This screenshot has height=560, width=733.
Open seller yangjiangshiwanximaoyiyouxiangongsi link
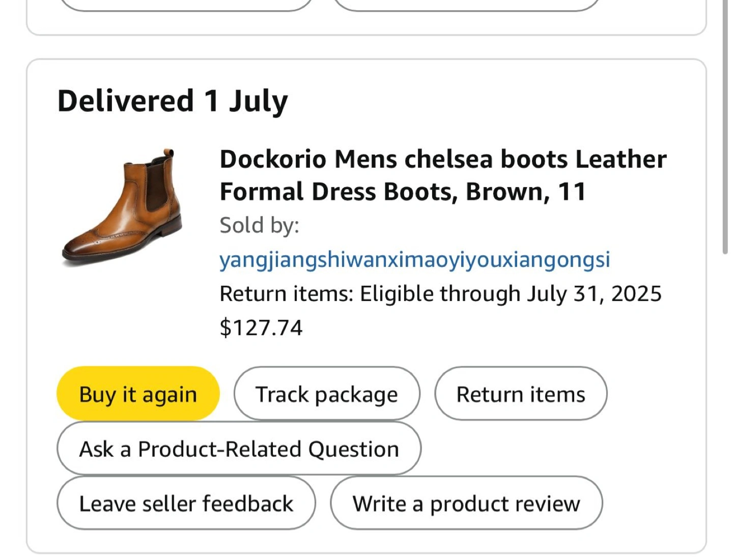point(415,259)
